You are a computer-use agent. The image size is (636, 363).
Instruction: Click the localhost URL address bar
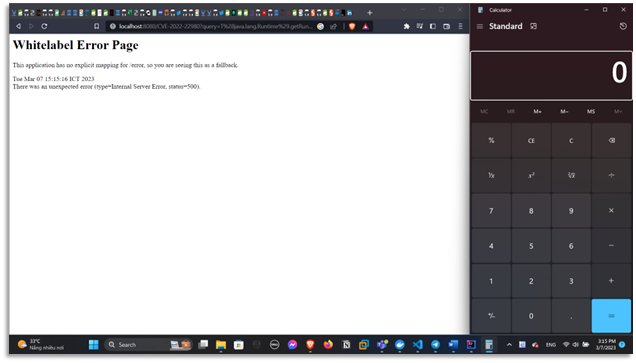[215, 26]
